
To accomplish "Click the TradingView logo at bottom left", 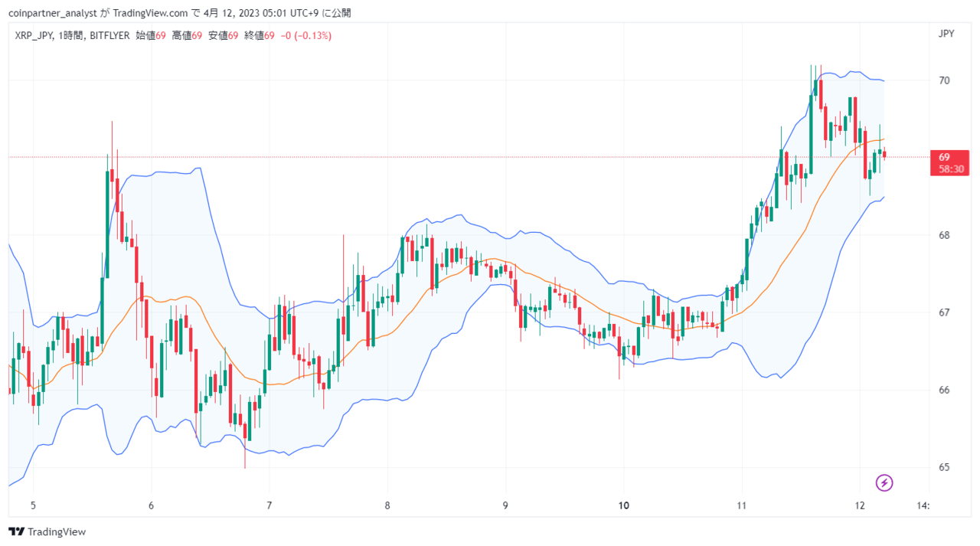I will [x=47, y=531].
